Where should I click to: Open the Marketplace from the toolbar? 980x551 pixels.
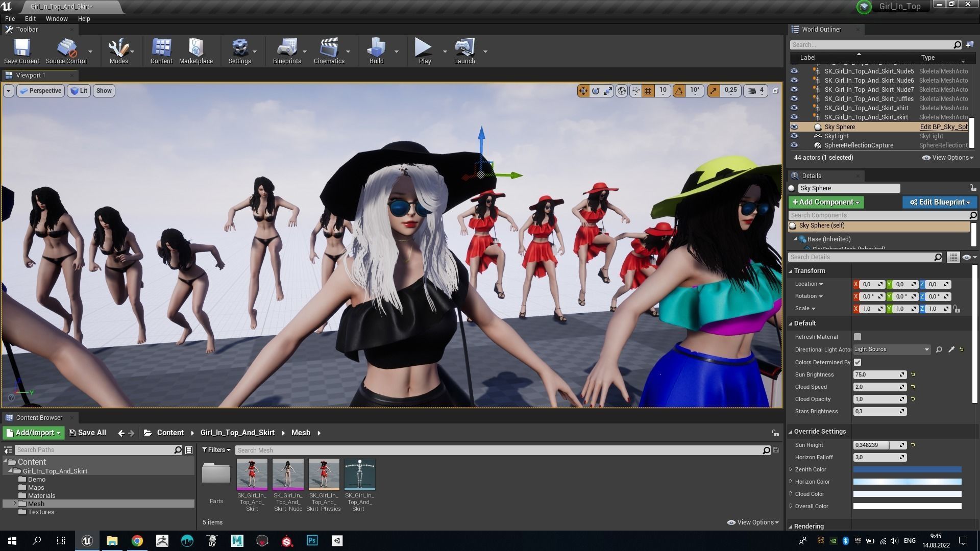(195, 51)
